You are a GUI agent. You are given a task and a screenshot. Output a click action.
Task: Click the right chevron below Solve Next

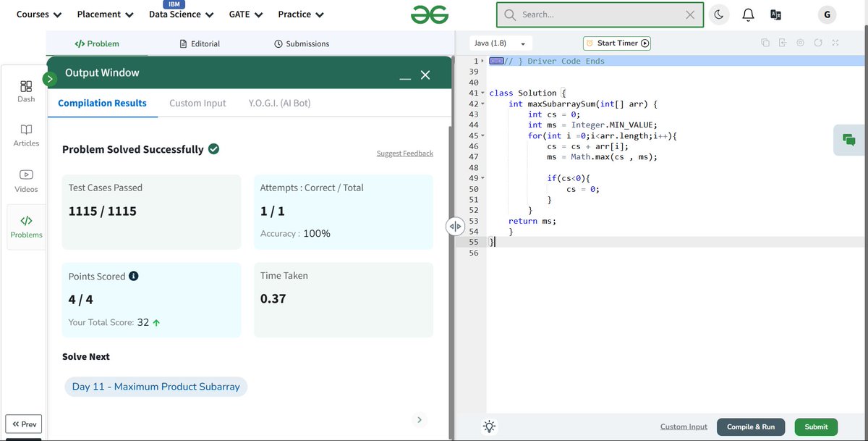(420, 419)
